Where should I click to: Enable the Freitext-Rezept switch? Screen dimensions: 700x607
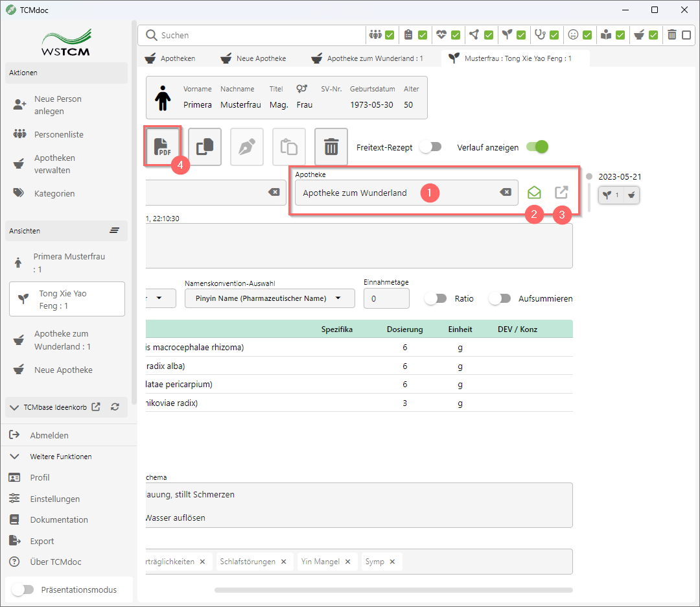(430, 147)
